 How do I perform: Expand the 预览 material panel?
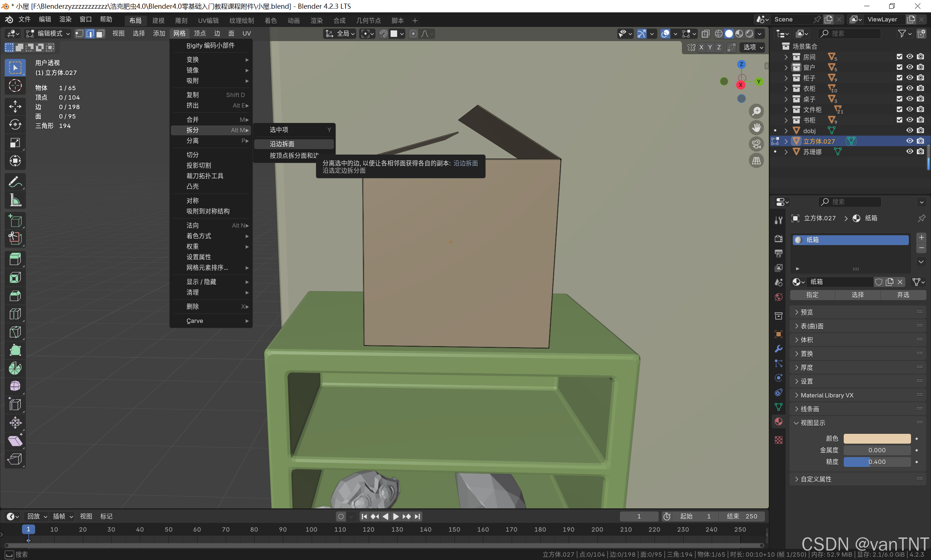(x=807, y=312)
